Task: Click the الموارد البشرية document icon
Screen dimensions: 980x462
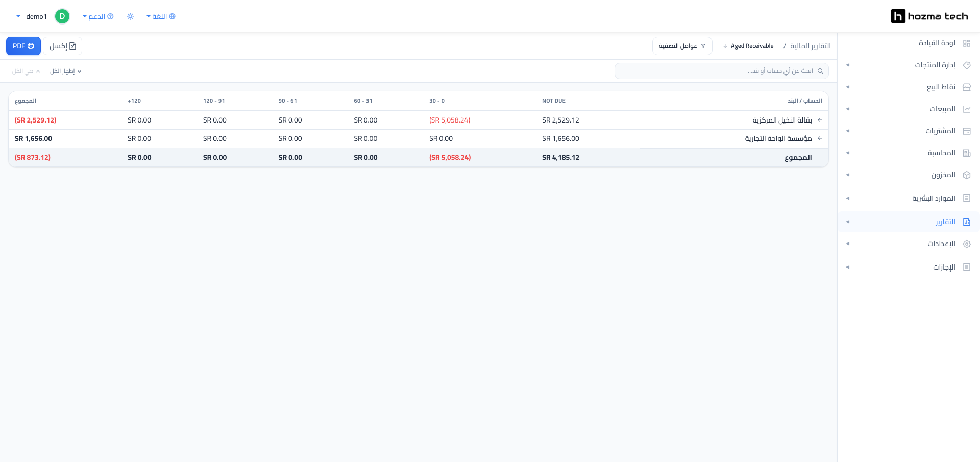Action: point(966,198)
